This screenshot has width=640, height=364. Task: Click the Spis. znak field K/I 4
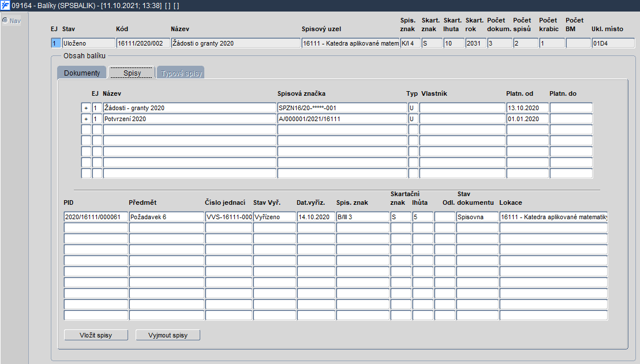pos(410,43)
